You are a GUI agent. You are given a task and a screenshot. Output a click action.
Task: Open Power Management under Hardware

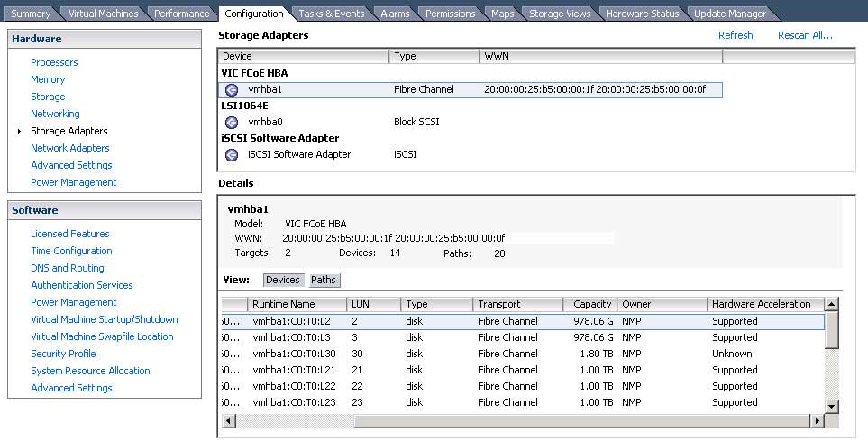point(74,183)
